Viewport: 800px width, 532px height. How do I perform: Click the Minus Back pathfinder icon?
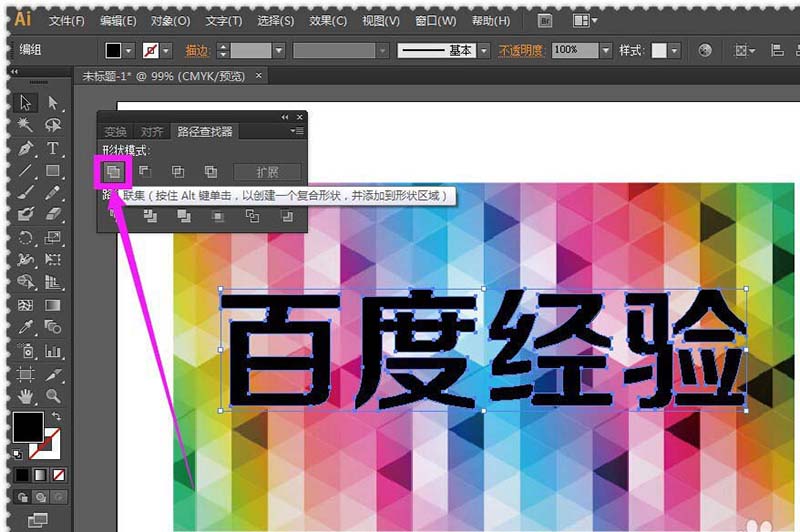click(287, 216)
